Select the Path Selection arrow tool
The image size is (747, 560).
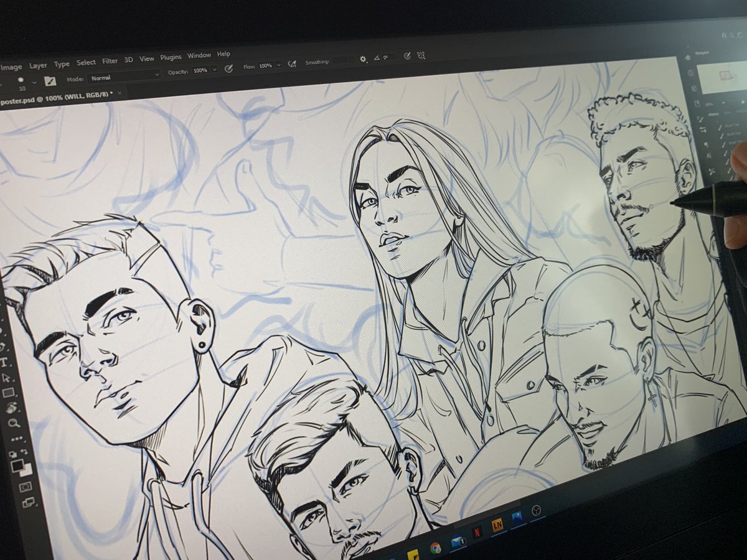(x=6, y=378)
